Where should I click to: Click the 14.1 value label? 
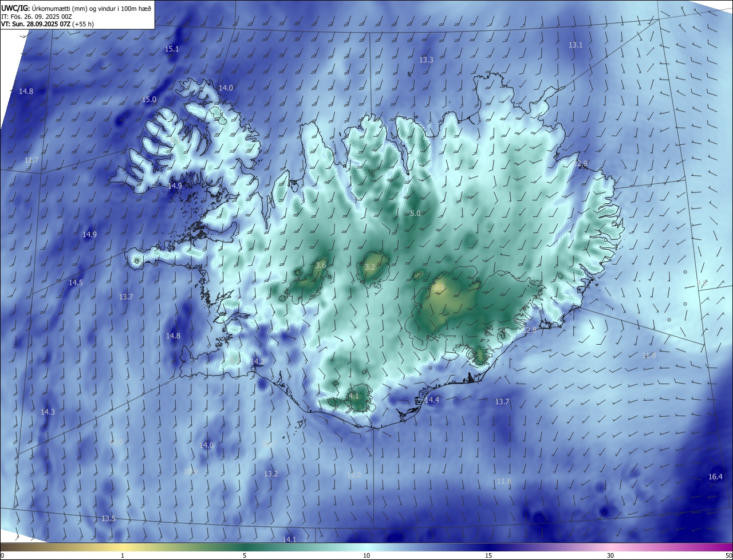click(289, 540)
